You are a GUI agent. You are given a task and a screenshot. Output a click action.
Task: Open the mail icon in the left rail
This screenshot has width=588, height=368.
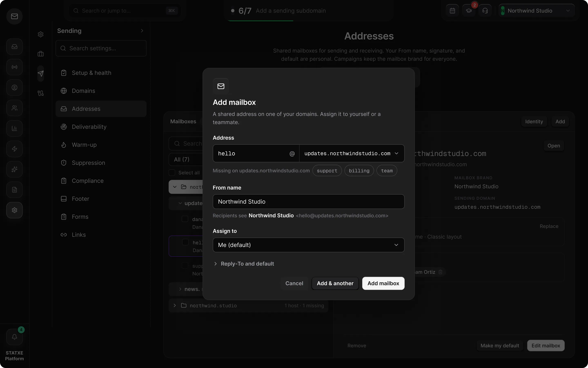14,16
